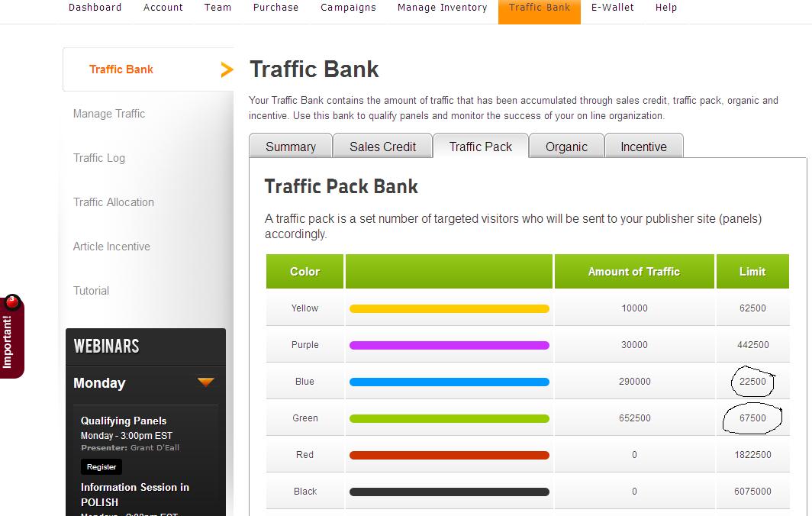Open the Dashboard menu item
This screenshot has width=812, height=516.
point(95,8)
